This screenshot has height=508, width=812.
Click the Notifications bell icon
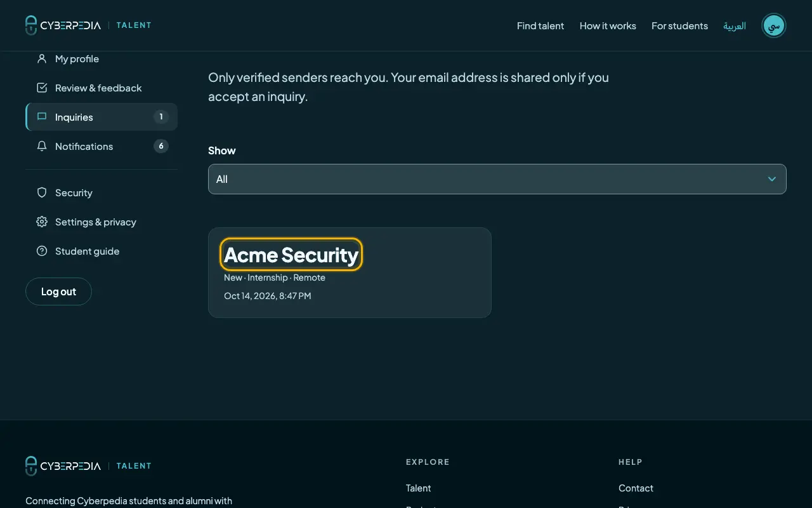click(42, 146)
